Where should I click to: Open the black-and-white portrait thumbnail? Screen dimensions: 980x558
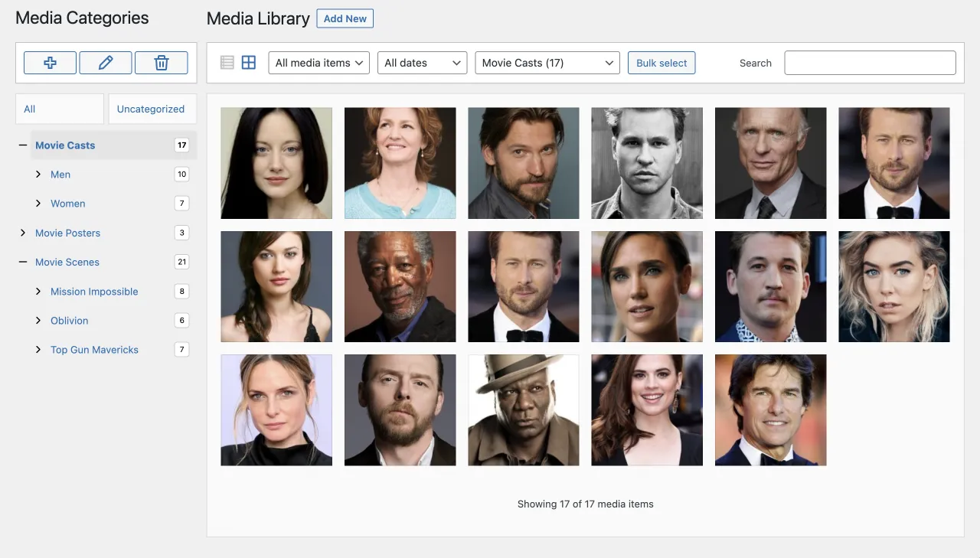(647, 163)
